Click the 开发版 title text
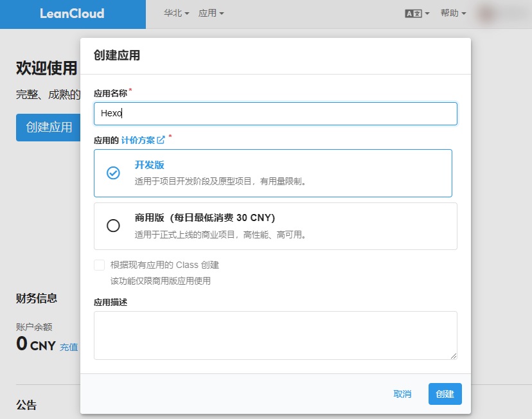532x419 pixels. click(149, 165)
